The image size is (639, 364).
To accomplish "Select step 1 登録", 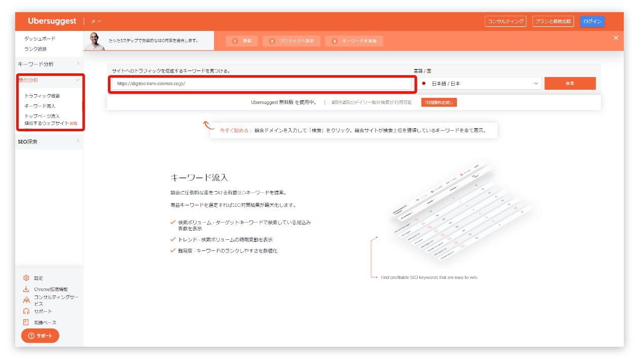I will [x=242, y=41].
